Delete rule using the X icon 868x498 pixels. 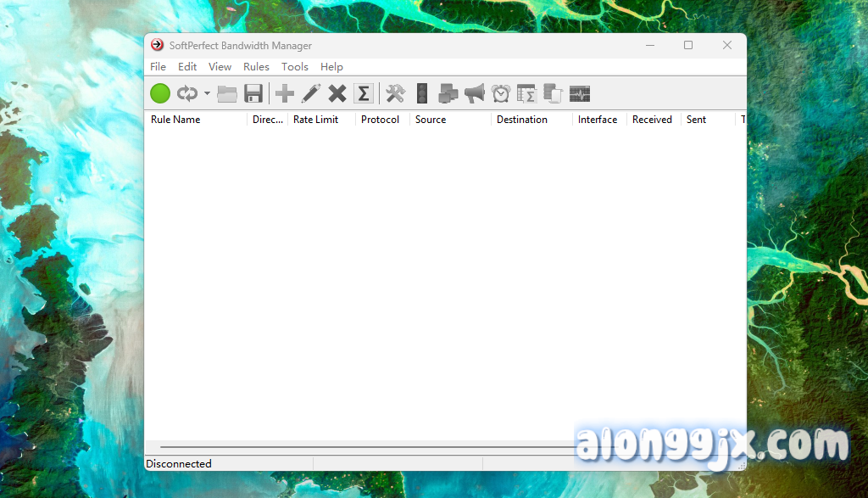[337, 93]
